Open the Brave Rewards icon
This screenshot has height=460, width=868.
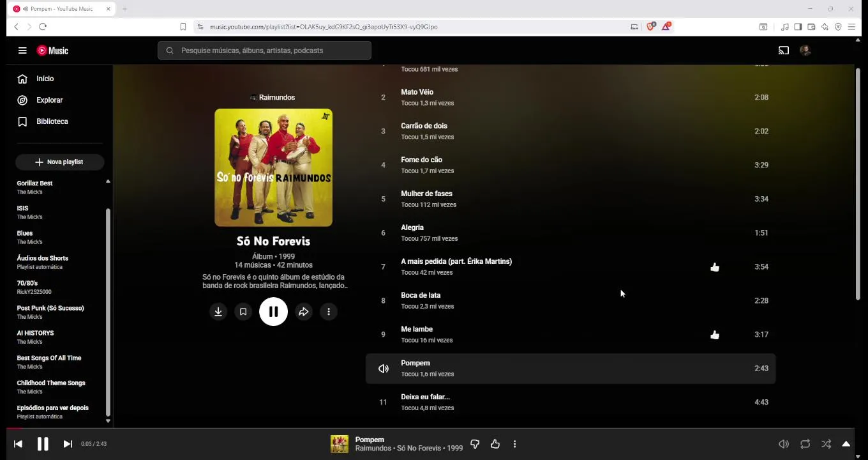666,27
